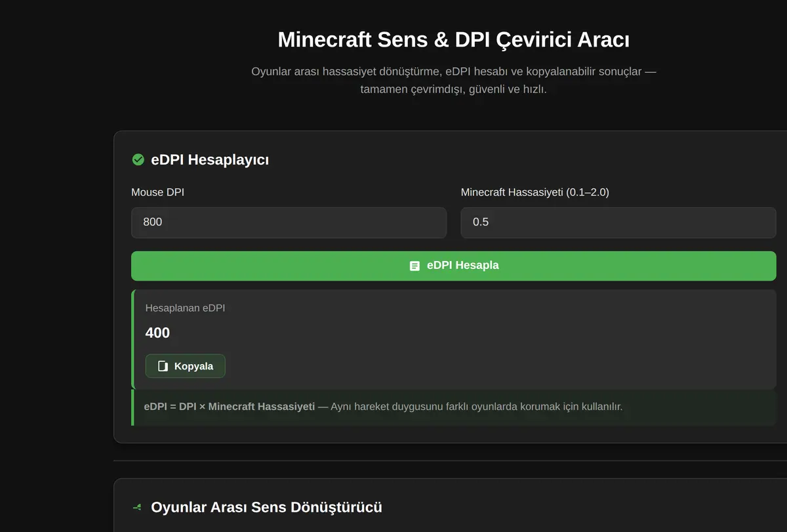Click the green checkmark icon beside eDPI Hesaplayıcı
The width and height of the screenshot is (787, 532).
click(x=138, y=159)
